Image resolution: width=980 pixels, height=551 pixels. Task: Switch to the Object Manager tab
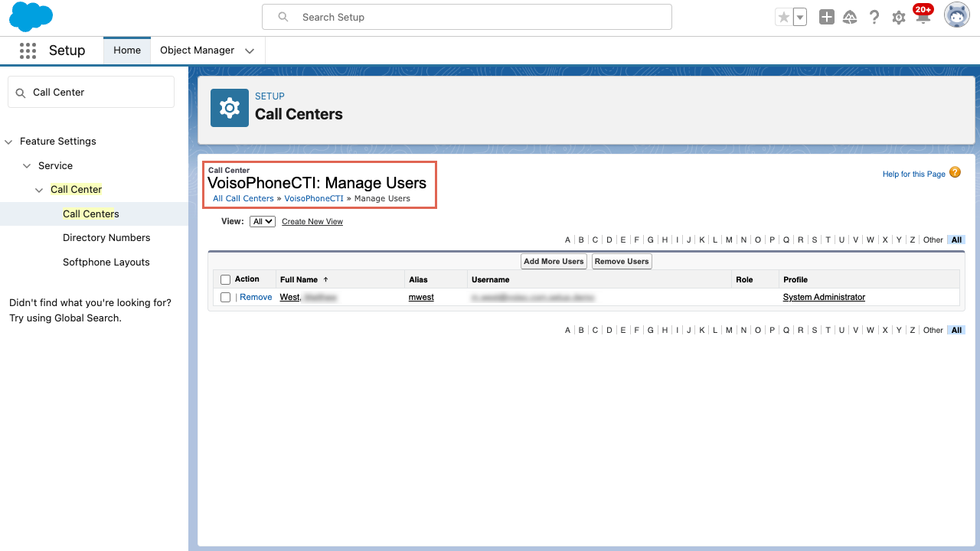coord(197,51)
